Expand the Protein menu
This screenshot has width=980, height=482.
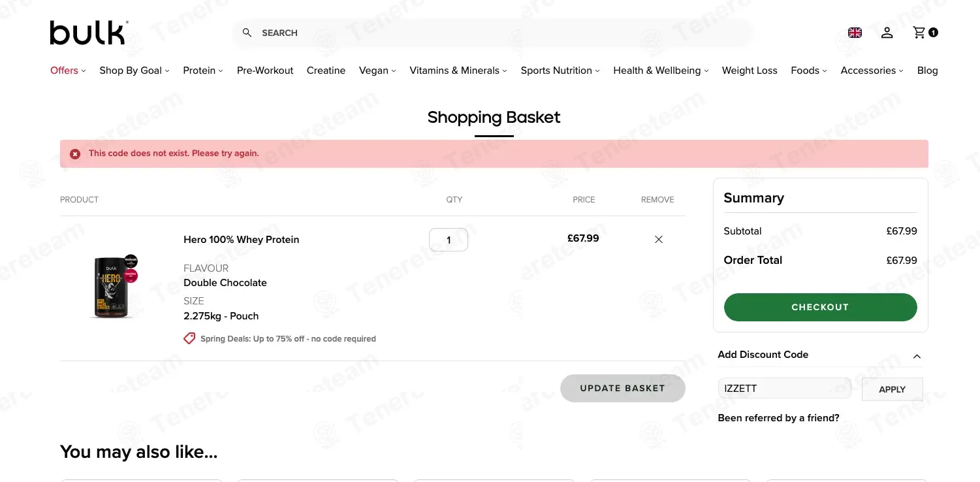(203, 71)
